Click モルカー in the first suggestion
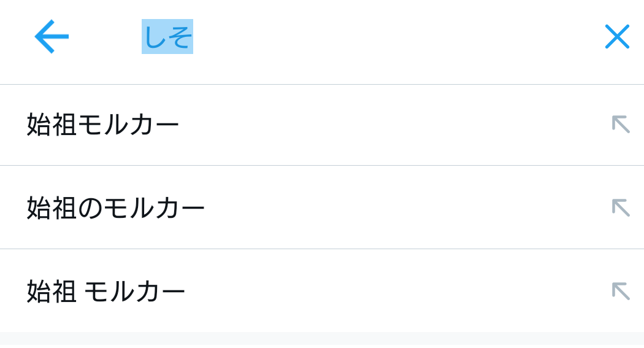The image size is (644, 348). (128, 125)
